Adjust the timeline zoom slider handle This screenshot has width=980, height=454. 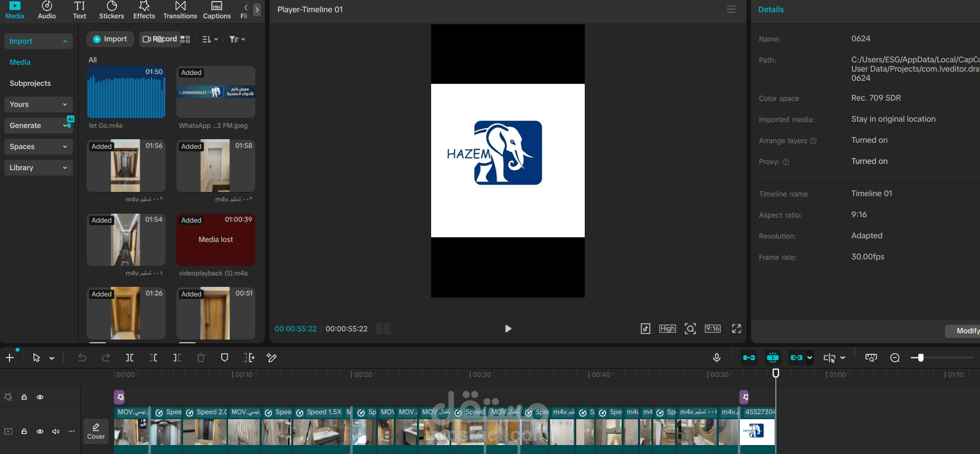pos(920,358)
